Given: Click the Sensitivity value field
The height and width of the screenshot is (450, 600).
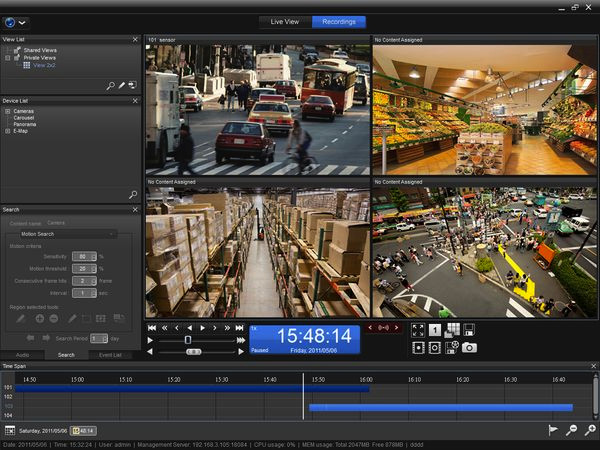Looking at the screenshot, I should 84,257.
